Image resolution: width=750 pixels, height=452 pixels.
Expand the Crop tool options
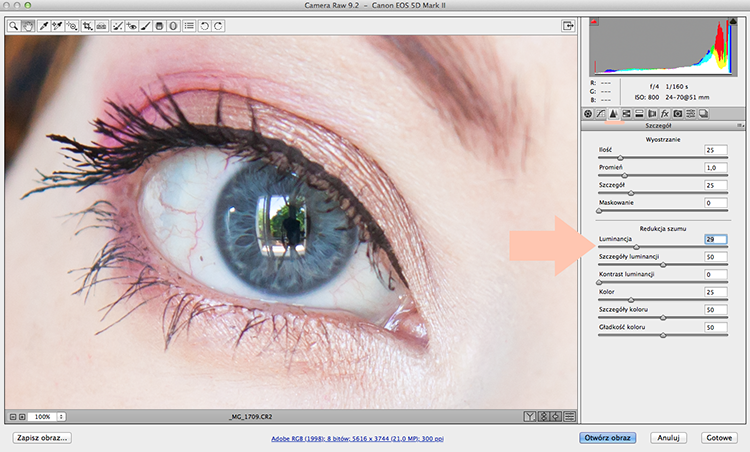(x=88, y=26)
